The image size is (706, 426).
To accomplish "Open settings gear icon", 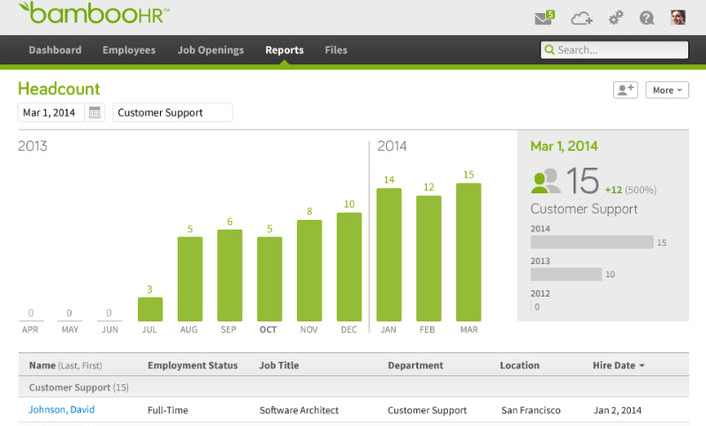I will [x=616, y=17].
